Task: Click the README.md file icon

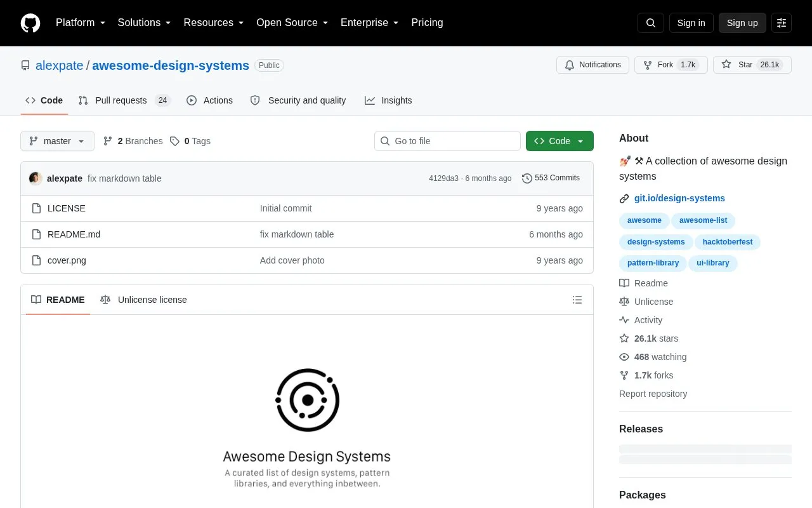Action: [x=37, y=234]
